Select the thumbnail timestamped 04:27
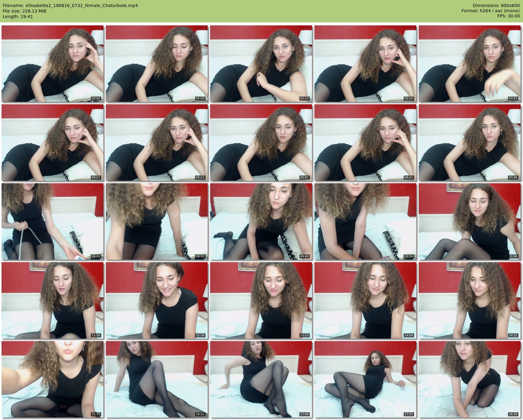The width and height of the screenshot is (523, 420). (53, 143)
